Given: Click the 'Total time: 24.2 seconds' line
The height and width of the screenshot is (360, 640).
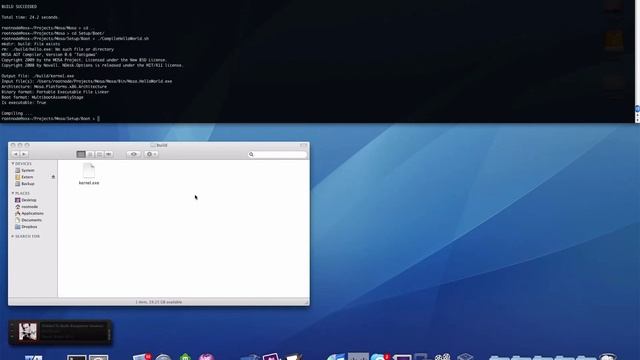Looking at the screenshot, I should tap(30, 17).
